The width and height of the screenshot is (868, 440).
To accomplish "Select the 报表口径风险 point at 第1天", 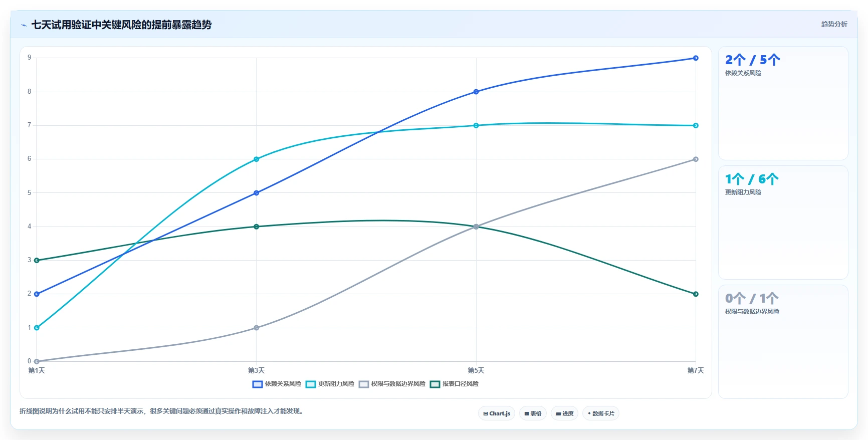I will click(37, 260).
